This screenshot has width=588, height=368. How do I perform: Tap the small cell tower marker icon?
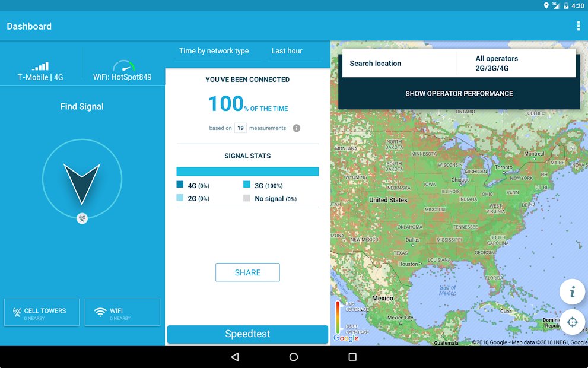82,218
